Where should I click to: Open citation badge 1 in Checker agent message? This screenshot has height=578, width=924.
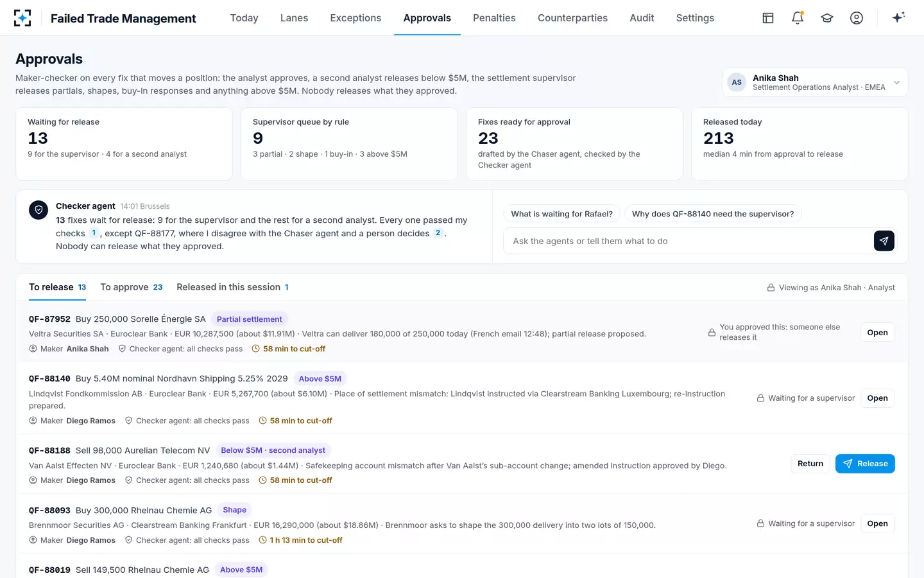coord(94,233)
